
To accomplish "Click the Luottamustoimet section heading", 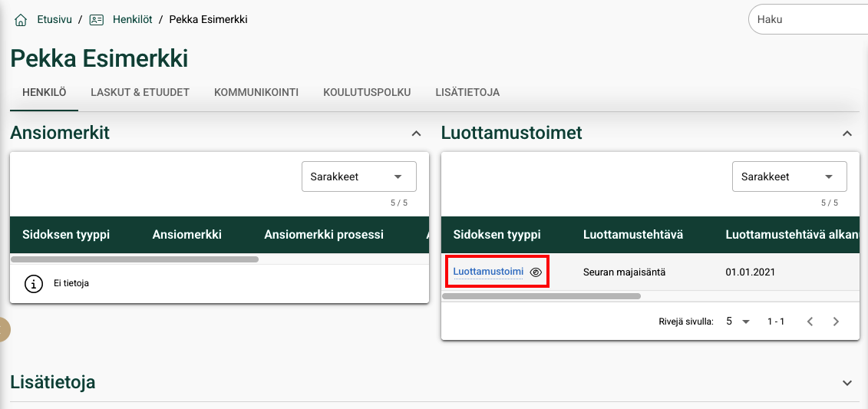I will point(511,133).
